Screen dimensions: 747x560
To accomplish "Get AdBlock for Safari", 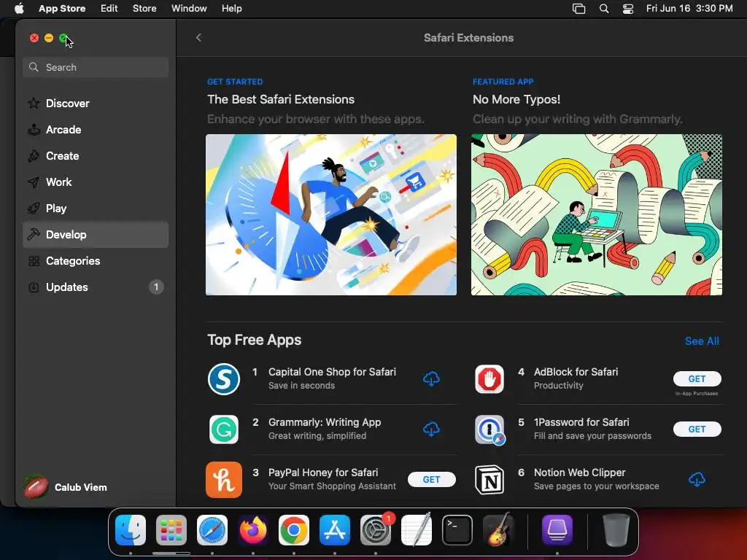I will 697,378.
